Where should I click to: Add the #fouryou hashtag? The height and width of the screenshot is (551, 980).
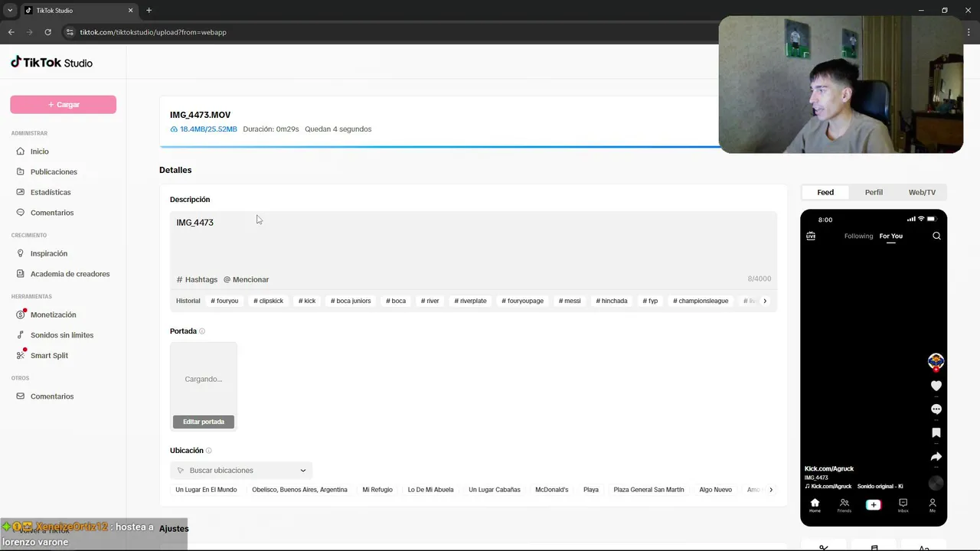point(224,301)
